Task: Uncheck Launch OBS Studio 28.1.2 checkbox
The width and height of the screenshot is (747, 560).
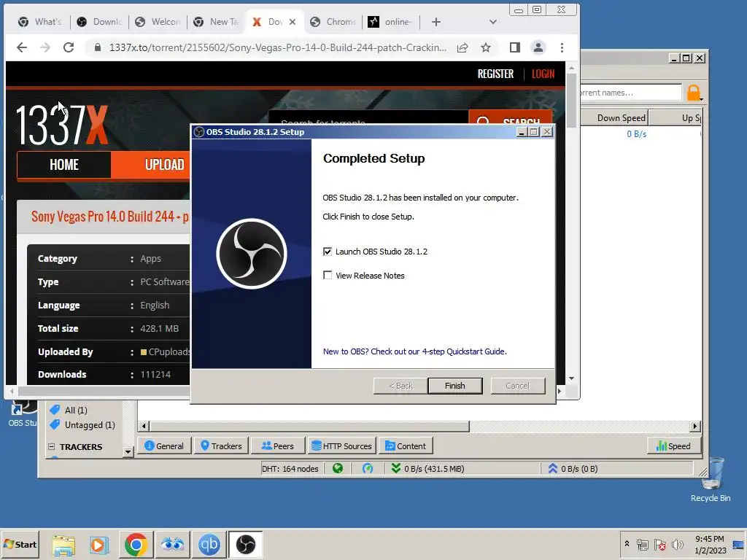Action: tap(328, 252)
